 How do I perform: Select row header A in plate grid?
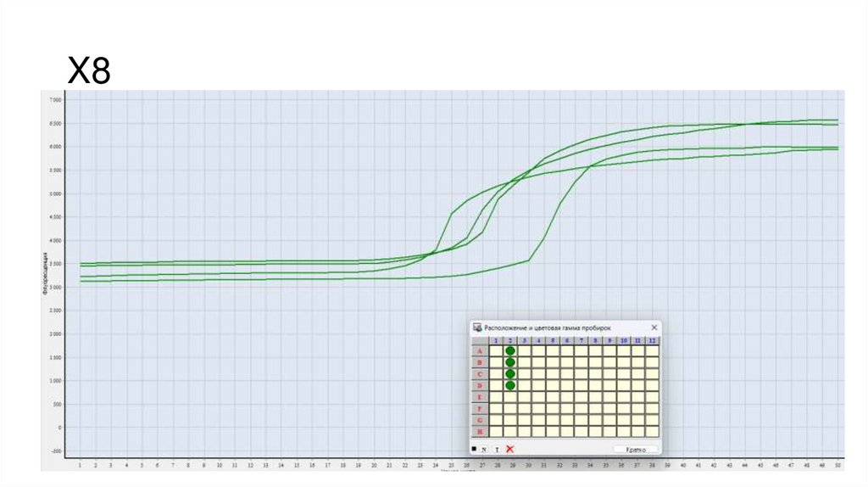(x=480, y=350)
